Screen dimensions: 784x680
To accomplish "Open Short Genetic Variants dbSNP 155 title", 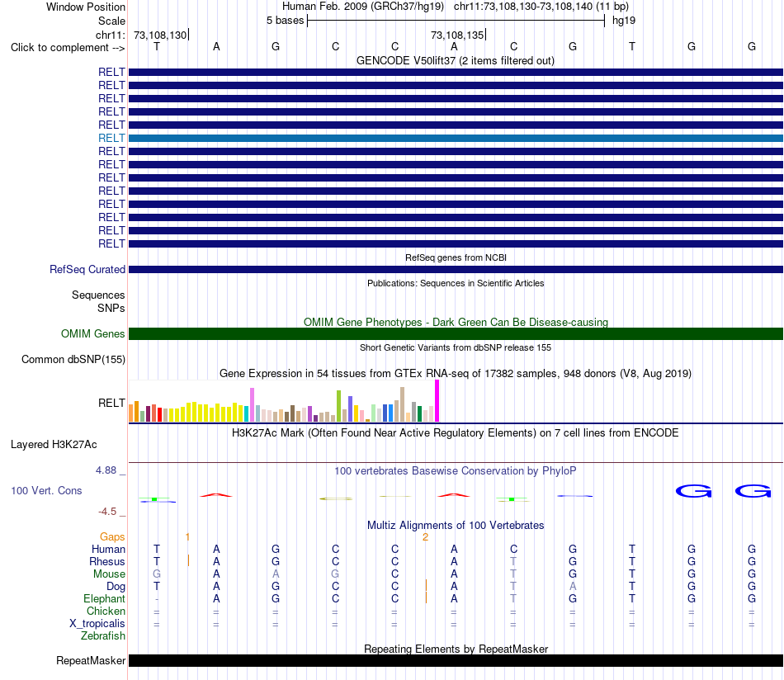I will pos(456,347).
